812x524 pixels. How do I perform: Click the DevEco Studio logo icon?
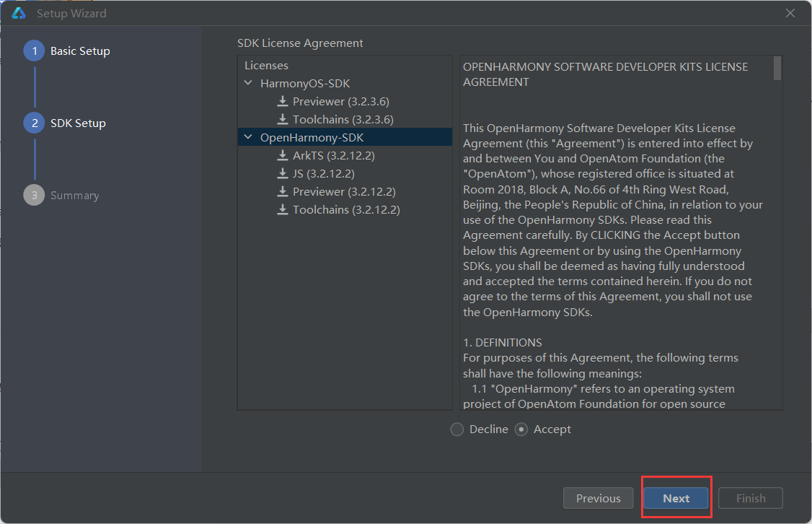[x=19, y=13]
